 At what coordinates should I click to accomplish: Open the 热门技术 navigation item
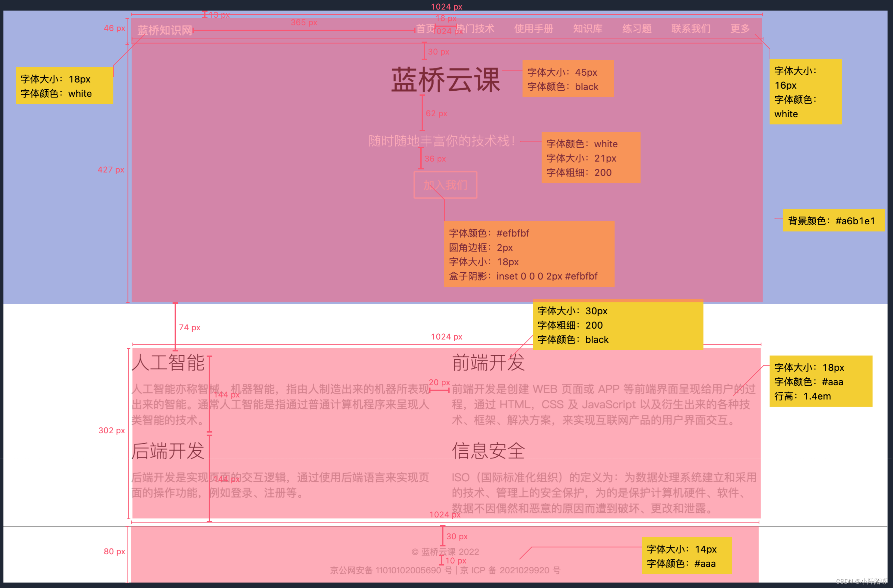475,29
